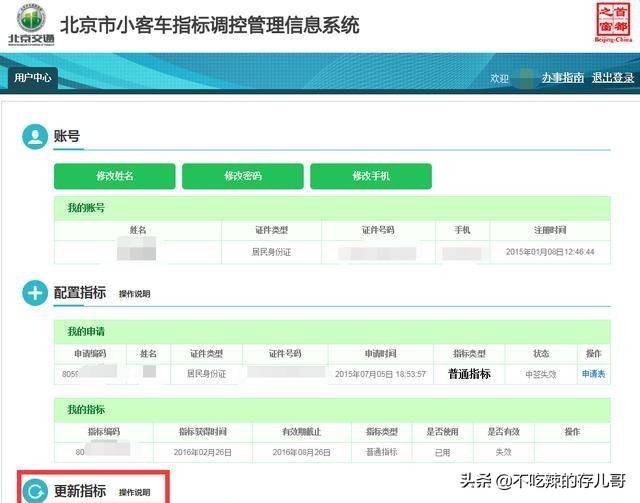The width and height of the screenshot is (640, 503).
Task: Click the 更新指标 section title
Action: (80, 491)
